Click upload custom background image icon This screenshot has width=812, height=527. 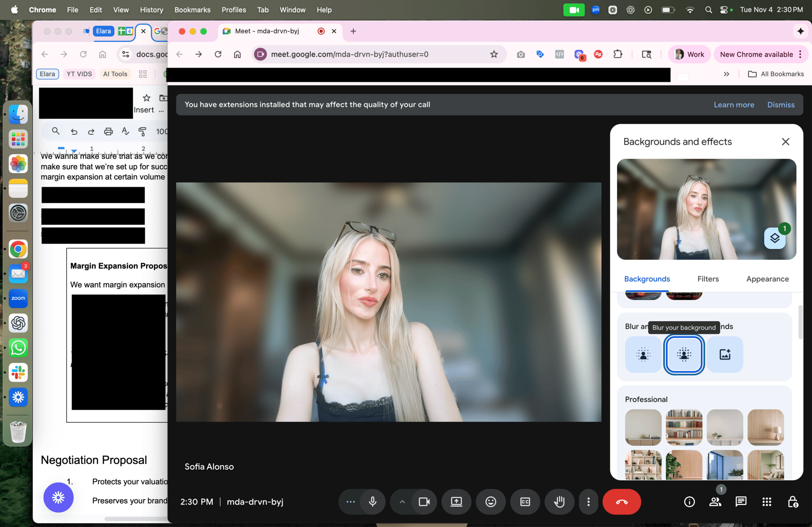coord(724,354)
